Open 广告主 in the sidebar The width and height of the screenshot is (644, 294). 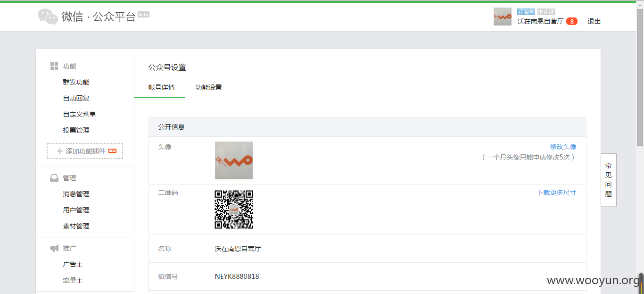(x=73, y=264)
